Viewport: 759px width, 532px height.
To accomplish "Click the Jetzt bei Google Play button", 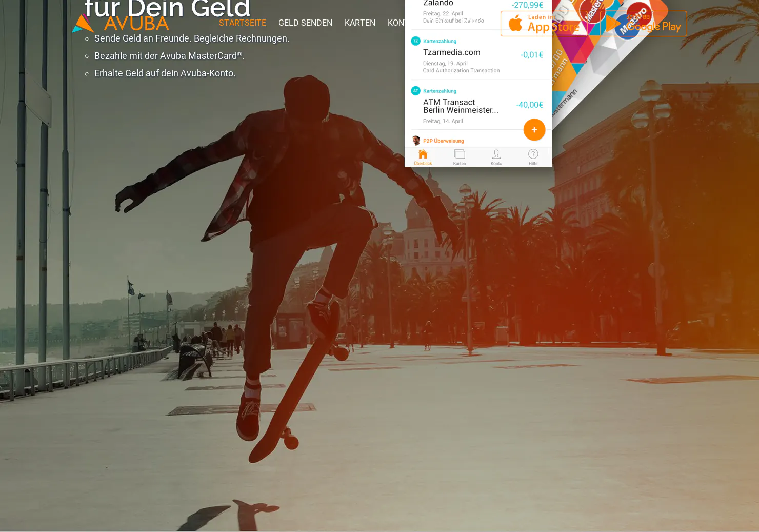I will coord(644,24).
